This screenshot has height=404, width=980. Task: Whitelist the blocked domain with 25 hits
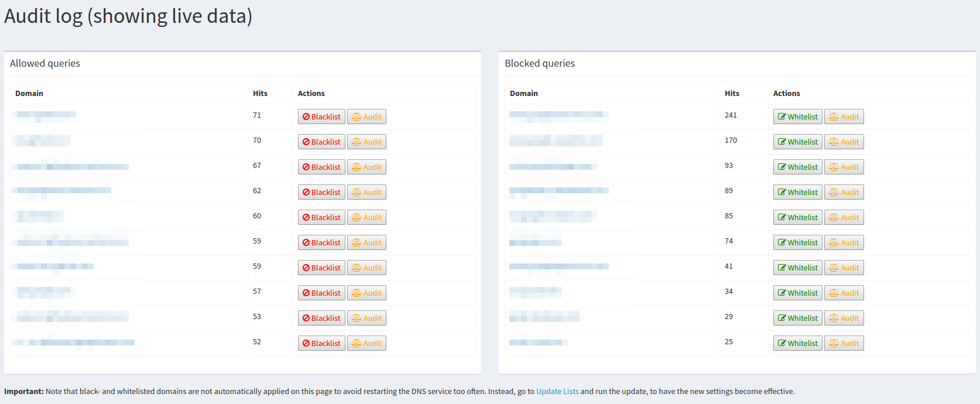[797, 343]
